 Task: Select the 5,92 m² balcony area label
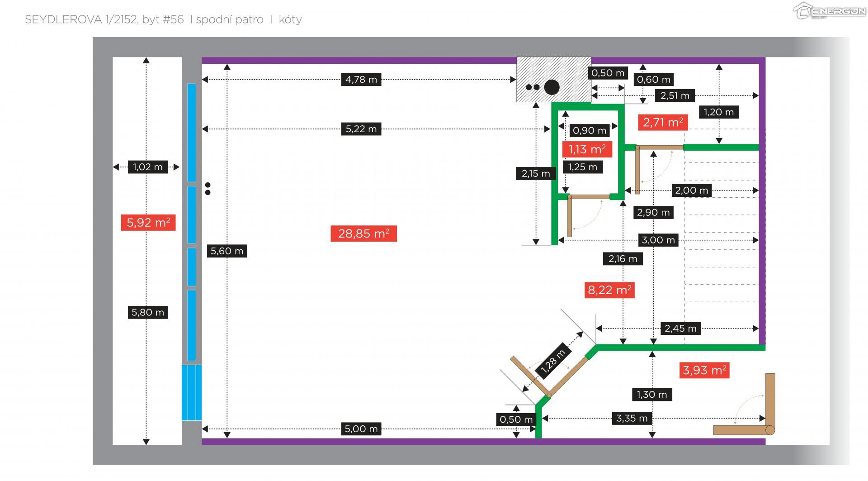click(x=148, y=223)
